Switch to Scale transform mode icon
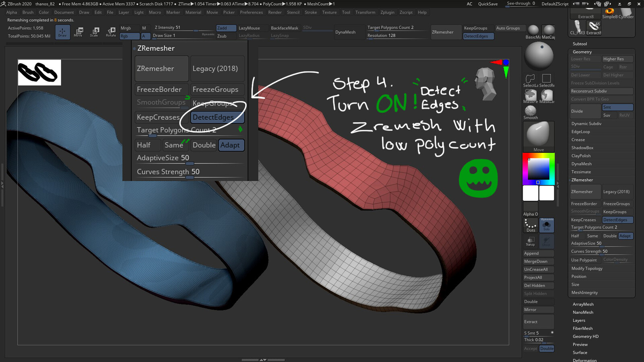The height and width of the screenshot is (362, 644). coord(94,32)
